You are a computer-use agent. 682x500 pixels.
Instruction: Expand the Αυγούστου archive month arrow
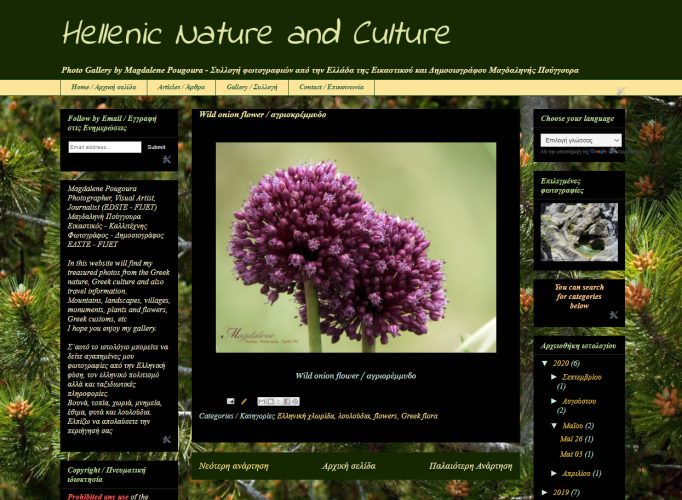click(x=554, y=401)
